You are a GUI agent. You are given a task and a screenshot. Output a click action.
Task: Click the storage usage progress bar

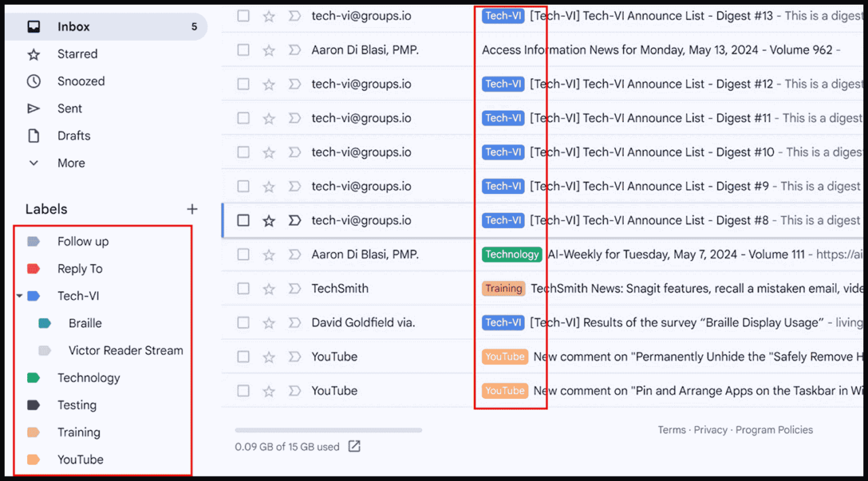[x=328, y=429]
